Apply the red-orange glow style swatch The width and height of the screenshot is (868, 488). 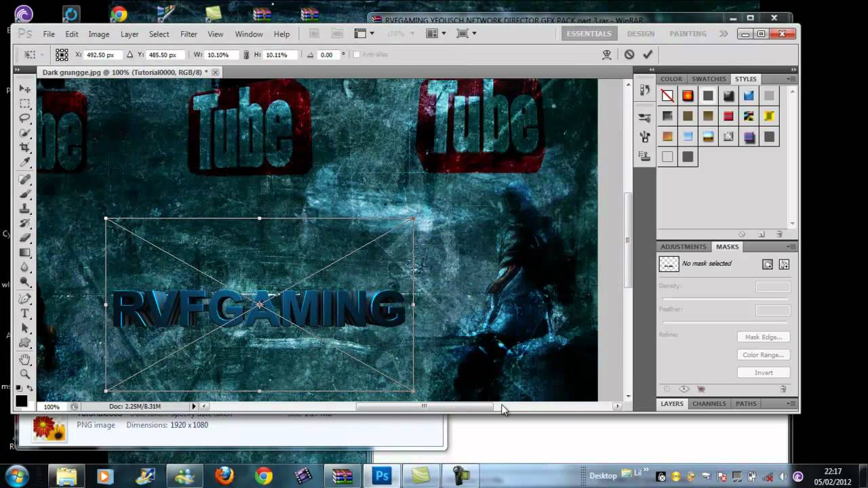click(x=688, y=96)
